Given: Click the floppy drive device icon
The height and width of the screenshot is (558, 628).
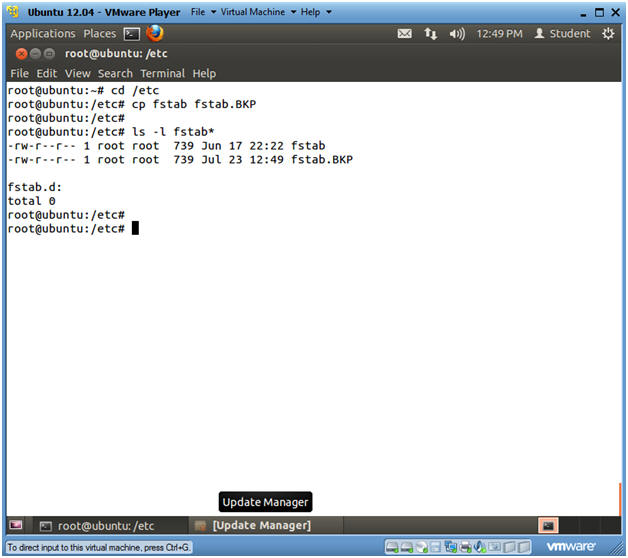Looking at the screenshot, I should pos(435,547).
